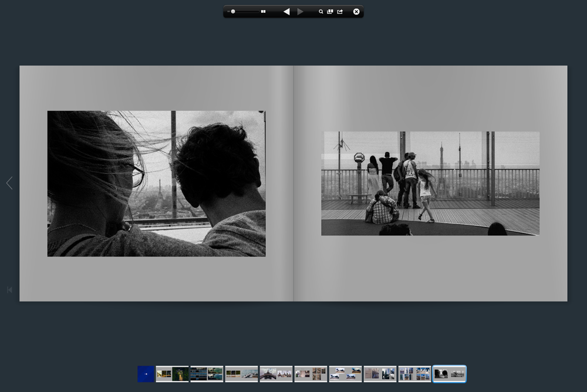Open the second spread thumbnail with forest photo
Viewport: 587px width, 392px height.
coord(172,374)
